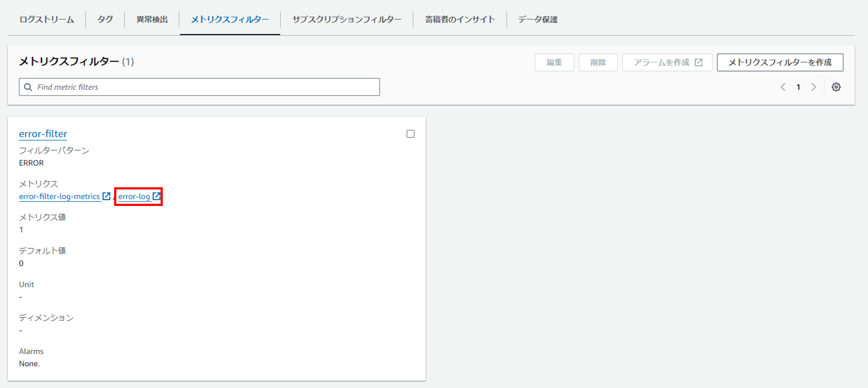868x388 pixels.
Task: Click the Alarms label
Action: tap(31, 351)
